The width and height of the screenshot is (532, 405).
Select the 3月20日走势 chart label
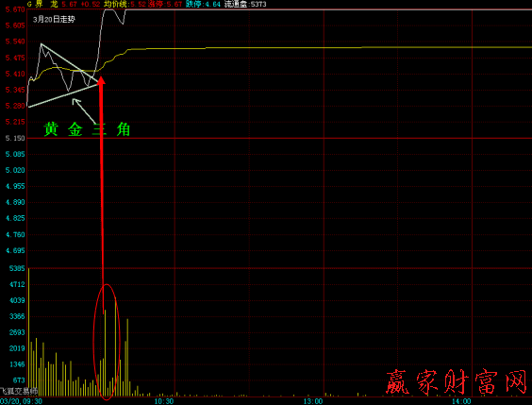(54, 19)
